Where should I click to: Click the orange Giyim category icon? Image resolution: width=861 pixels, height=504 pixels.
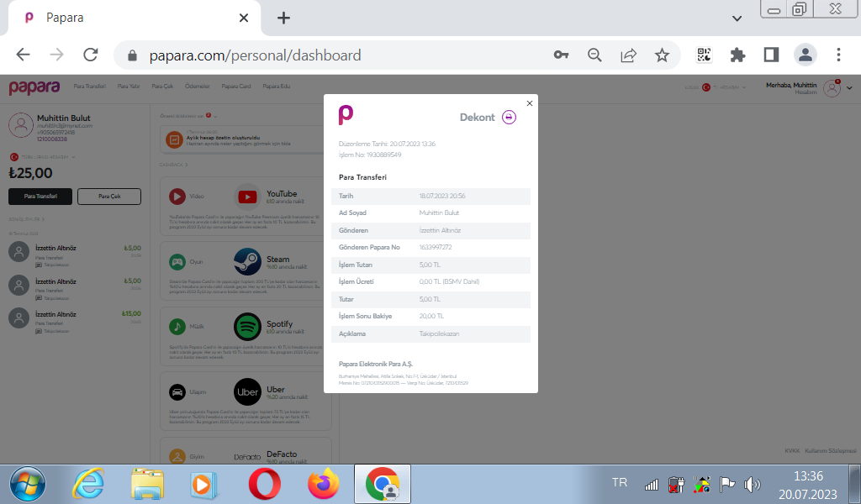[x=177, y=456]
